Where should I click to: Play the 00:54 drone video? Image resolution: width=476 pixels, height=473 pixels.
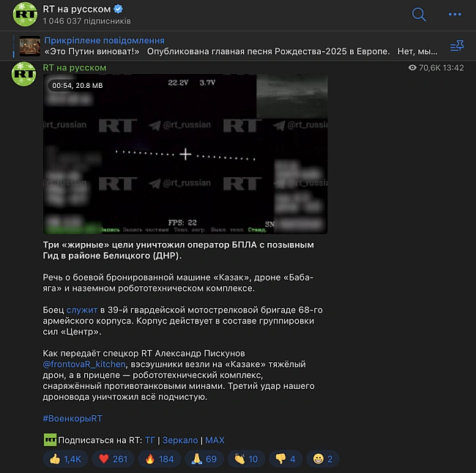point(185,154)
